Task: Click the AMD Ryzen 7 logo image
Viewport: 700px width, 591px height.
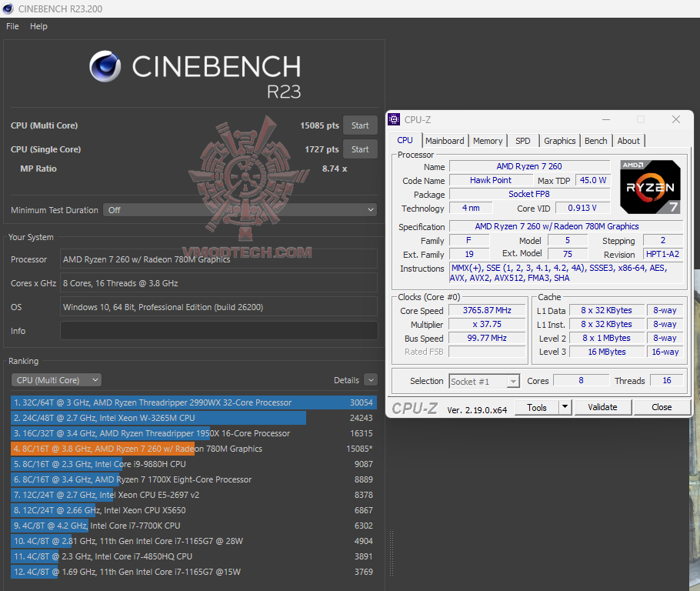Action: point(650,187)
